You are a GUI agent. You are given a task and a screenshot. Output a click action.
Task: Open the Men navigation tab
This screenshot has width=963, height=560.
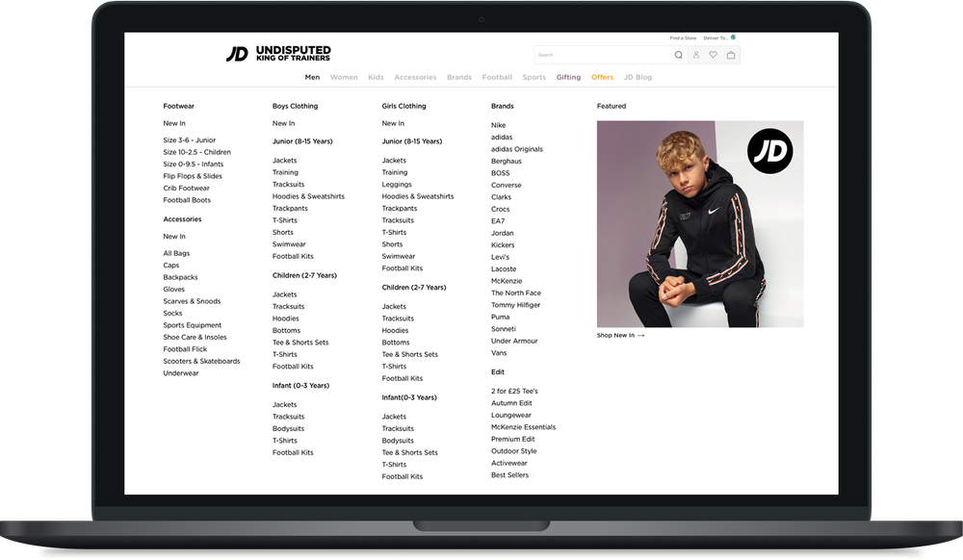312,77
